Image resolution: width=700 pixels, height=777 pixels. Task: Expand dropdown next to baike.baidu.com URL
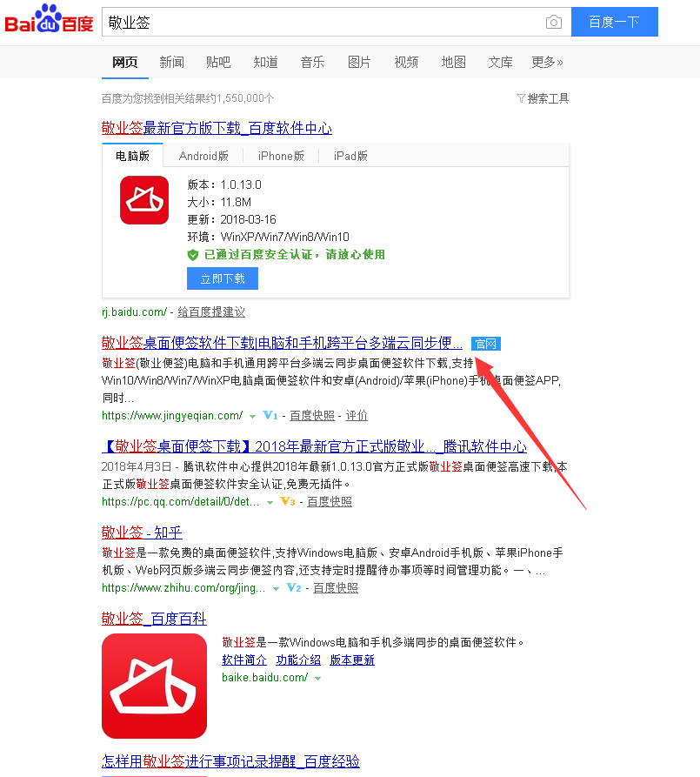(x=318, y=679)
